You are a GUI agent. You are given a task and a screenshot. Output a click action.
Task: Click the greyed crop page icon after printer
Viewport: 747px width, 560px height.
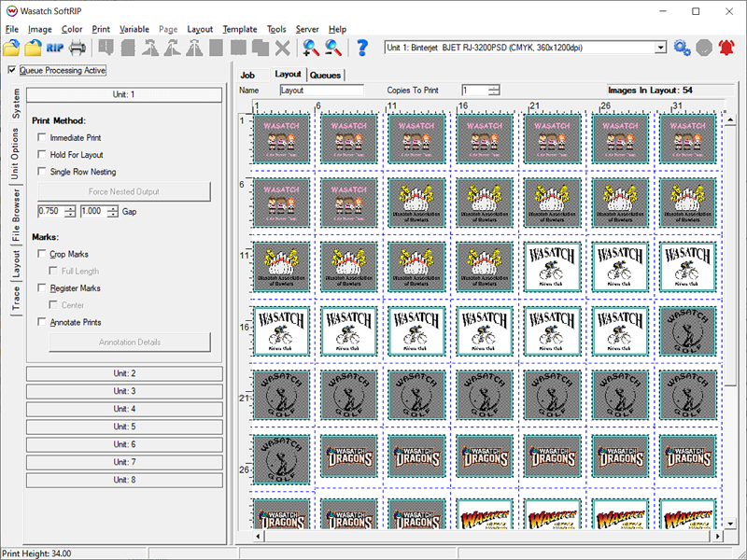tap(106, 48)
